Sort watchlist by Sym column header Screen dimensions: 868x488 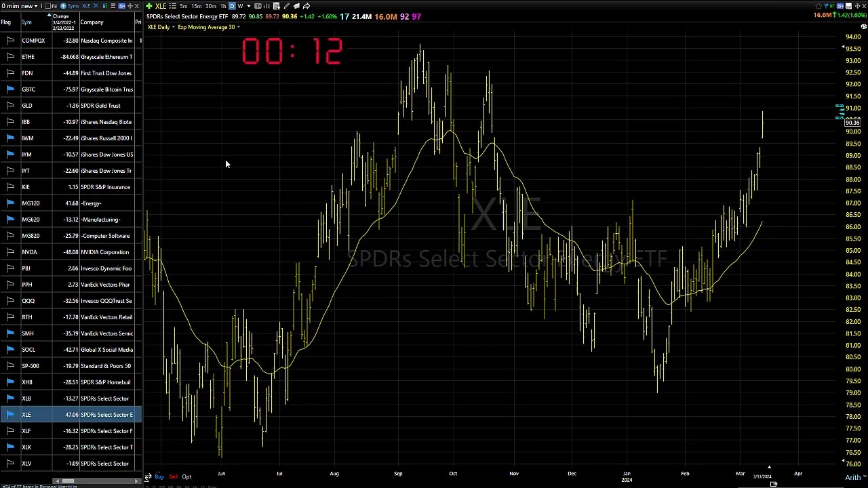(26, 22)
